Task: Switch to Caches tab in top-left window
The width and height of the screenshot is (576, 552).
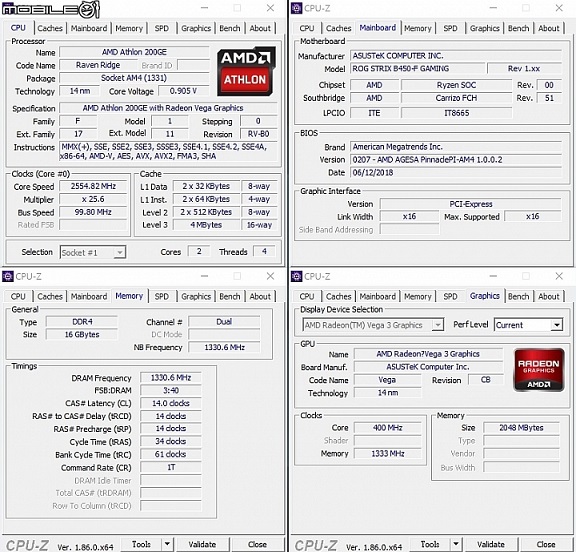Action: coord(50,28)
